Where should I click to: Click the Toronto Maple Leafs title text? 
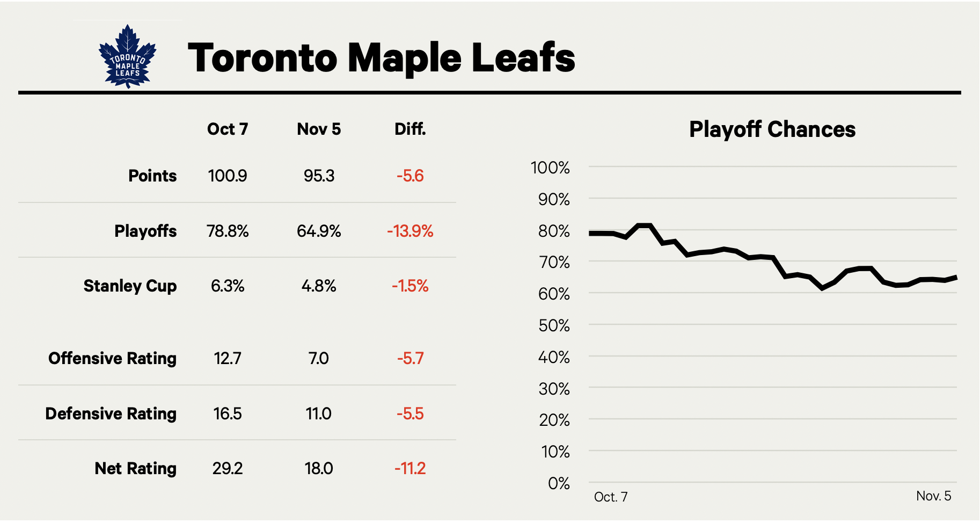pyautogui.click(x=381, y=58)
